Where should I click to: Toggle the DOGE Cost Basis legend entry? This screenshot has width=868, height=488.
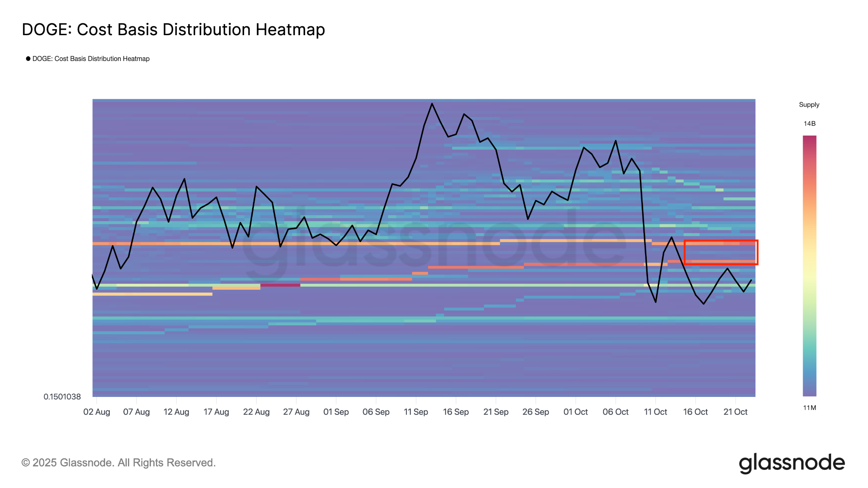(91, 59)
